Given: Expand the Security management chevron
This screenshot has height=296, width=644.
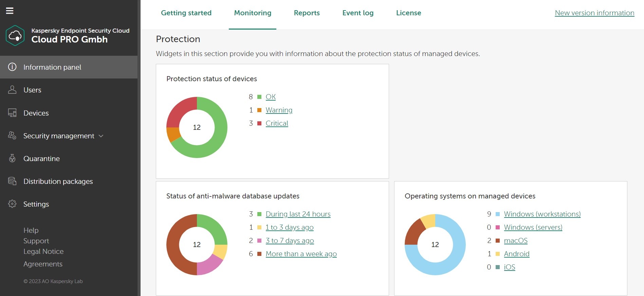Looking at the screenshot, I should coord(101,136).
